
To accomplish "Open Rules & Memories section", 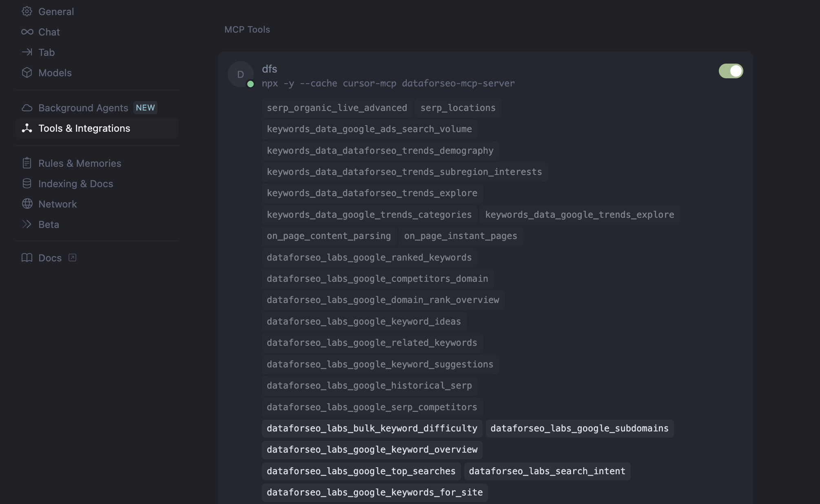I will (x=97, y=163).
